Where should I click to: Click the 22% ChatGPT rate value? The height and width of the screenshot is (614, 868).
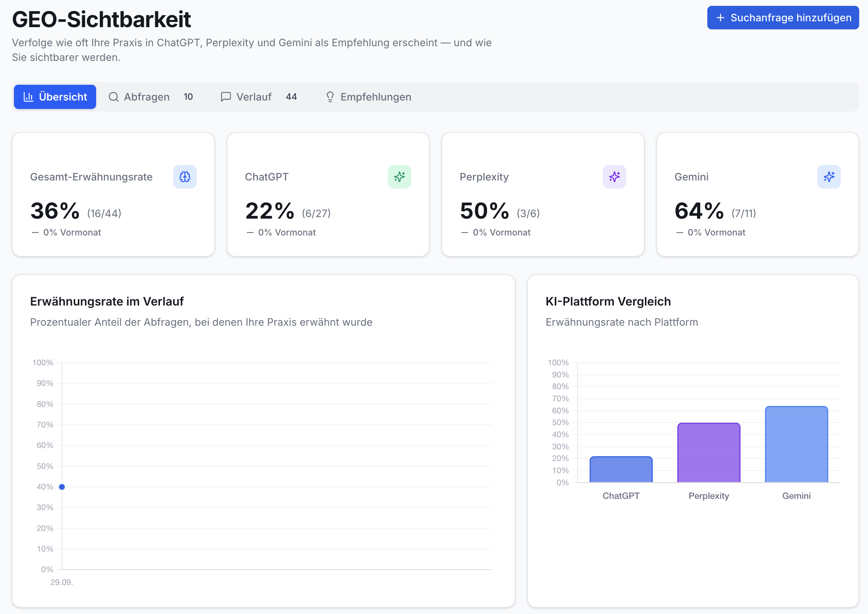tap(270, 211)
